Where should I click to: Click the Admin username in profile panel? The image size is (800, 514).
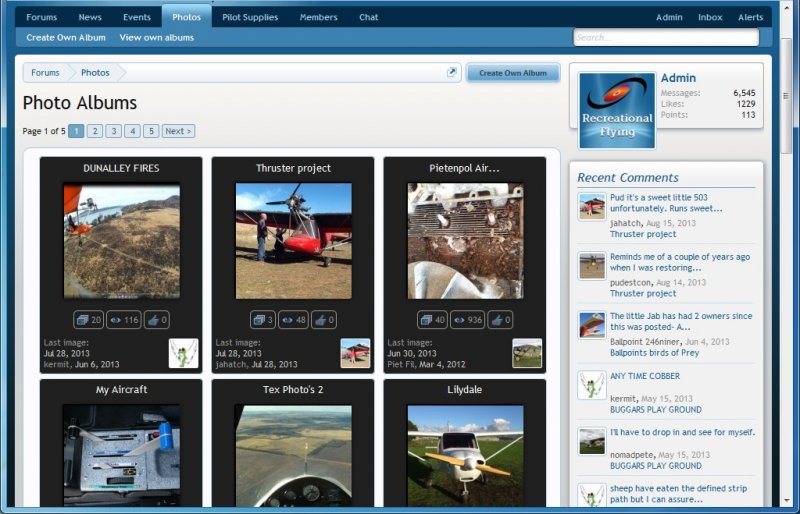click(x=678, y=78)
